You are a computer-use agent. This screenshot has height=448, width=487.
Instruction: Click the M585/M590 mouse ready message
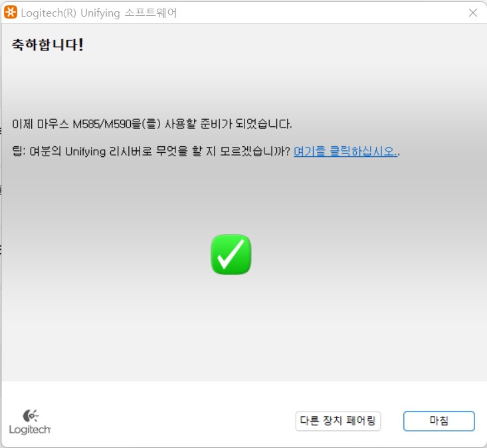coord(152,124)
